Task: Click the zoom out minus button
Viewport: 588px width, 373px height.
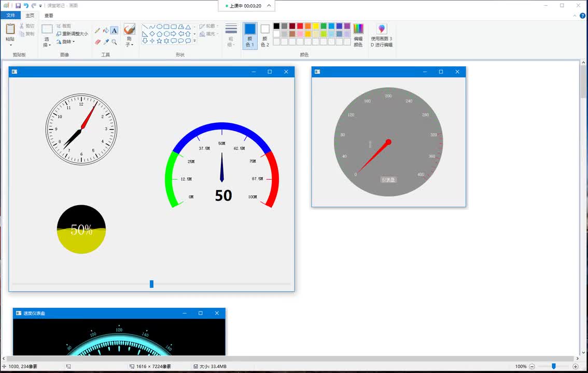Action: pyautogui.click(x=532, y=366)
